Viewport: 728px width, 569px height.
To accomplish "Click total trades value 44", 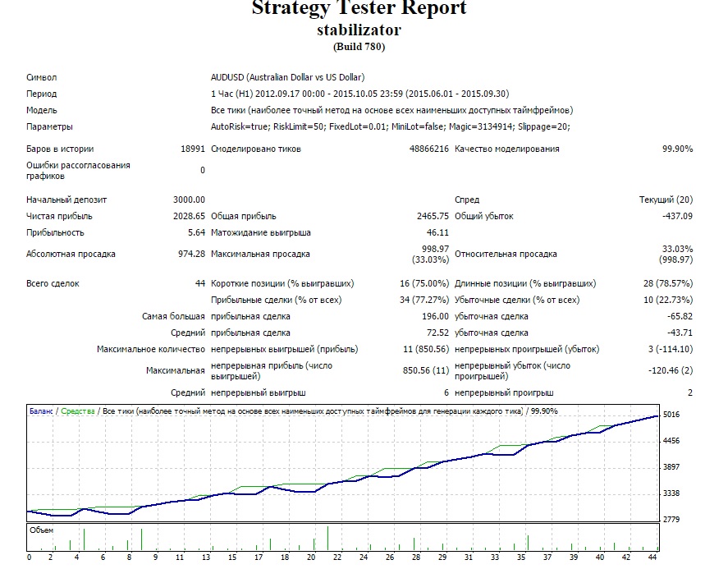I will click(x=200, y=284).
